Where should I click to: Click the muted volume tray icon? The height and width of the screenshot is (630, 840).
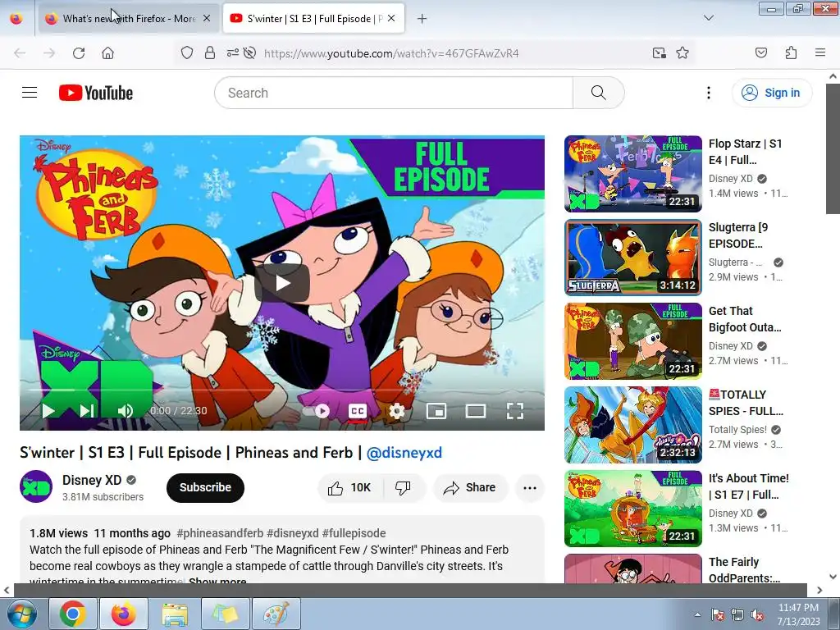(757, 614)
